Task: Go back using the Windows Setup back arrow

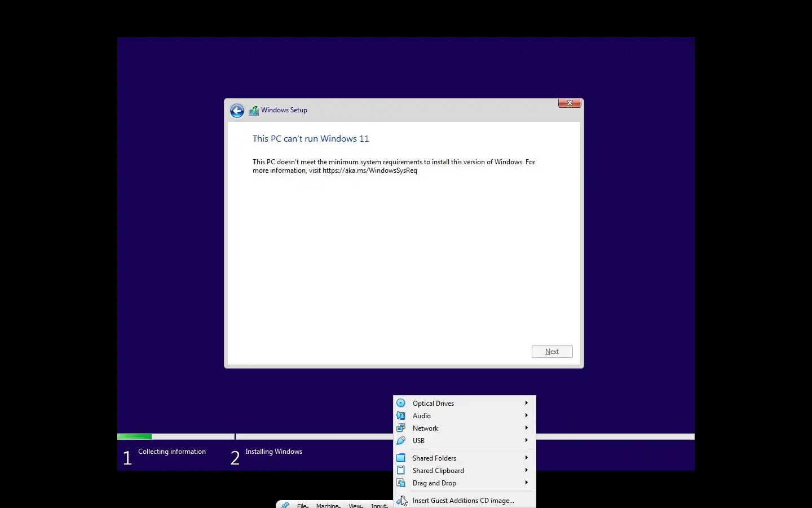Action: point(237,111)
